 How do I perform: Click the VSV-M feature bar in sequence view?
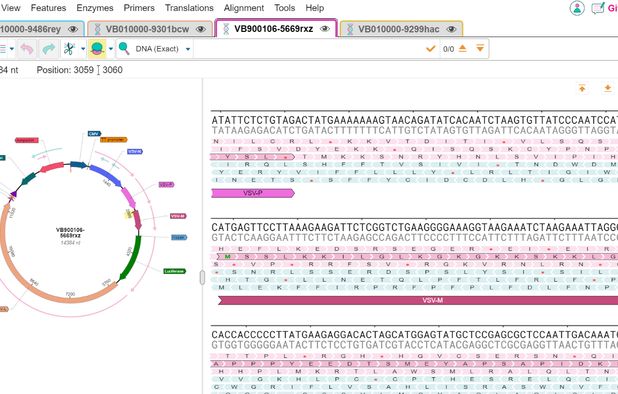pos(418,301)
